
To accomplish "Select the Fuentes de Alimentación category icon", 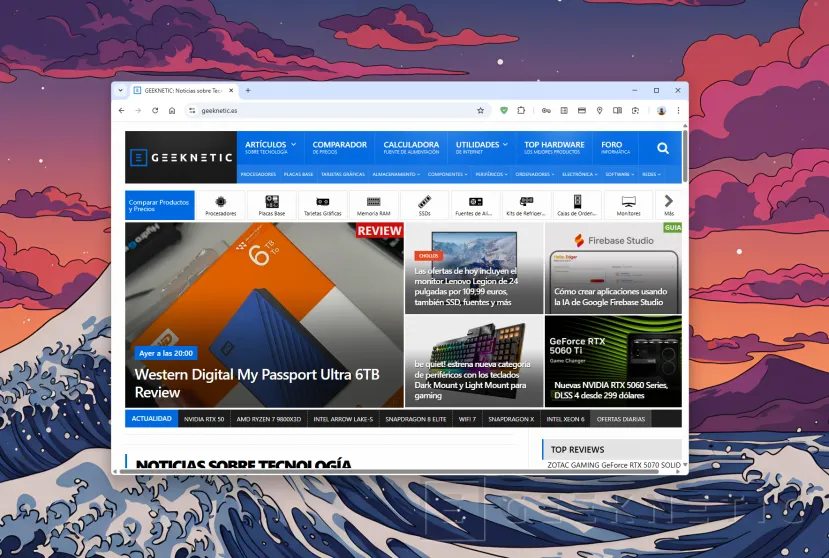I will 475,205.
